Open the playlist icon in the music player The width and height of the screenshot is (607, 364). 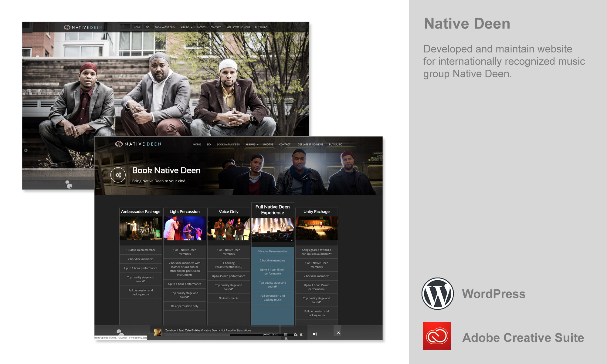point(286,334)
